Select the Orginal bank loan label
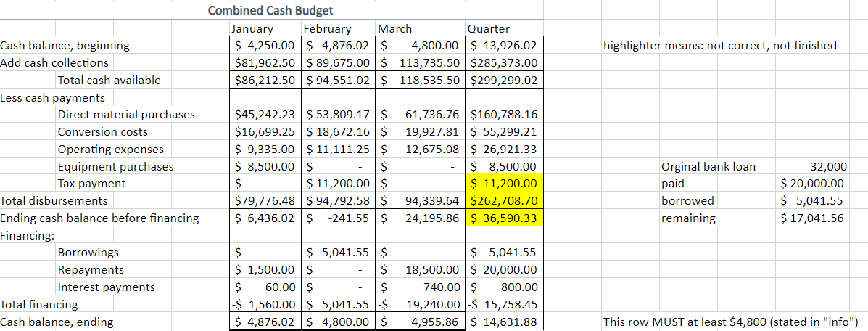 coord(708,166)
